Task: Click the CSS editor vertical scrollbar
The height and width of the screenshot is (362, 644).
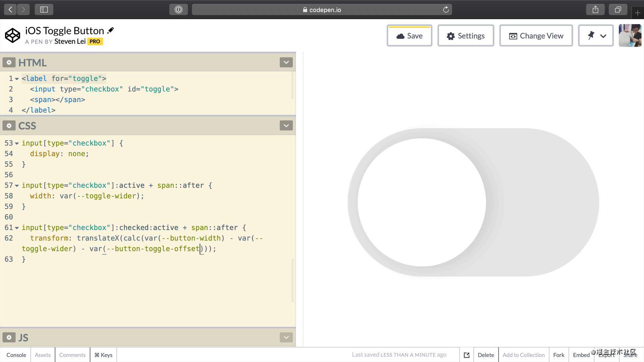Action: [292, 280]
